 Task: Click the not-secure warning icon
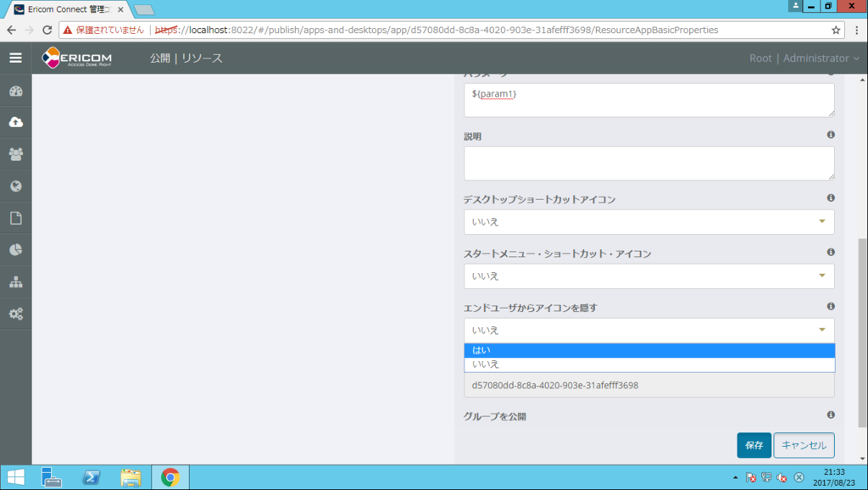click(68, 30)
